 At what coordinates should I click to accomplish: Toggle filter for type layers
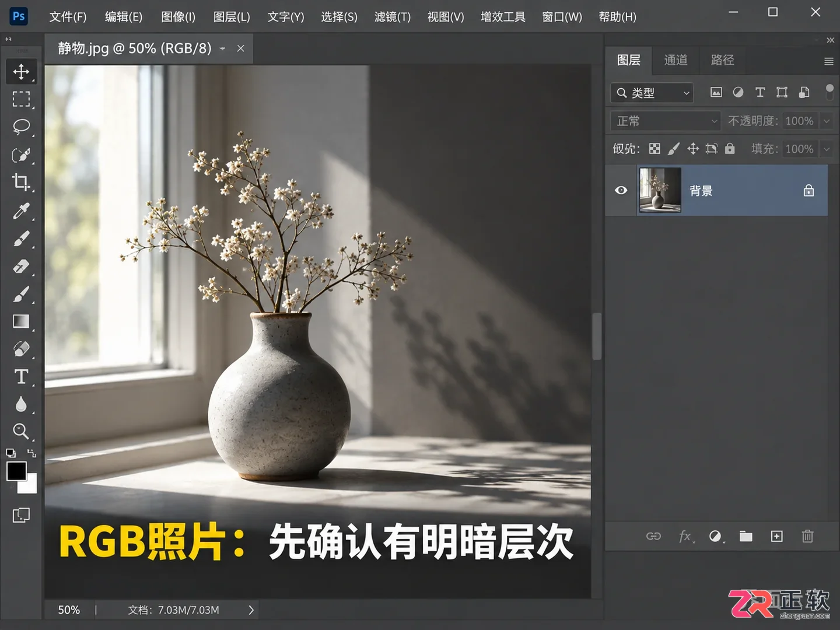pyautogui.click(x=760, y=92)
